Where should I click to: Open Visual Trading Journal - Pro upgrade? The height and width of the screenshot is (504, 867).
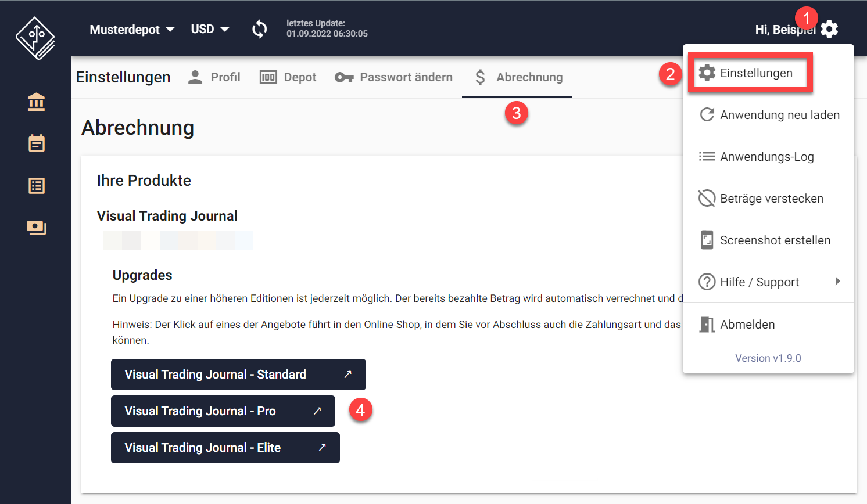tap(223, 411)
